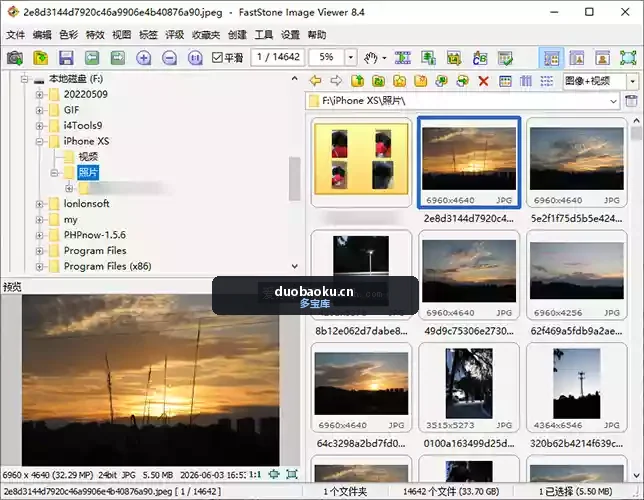This screenshot has height=500, width=644.
Task: Expand the PHPnow-1.5.6 folder node
Action: 39,235
